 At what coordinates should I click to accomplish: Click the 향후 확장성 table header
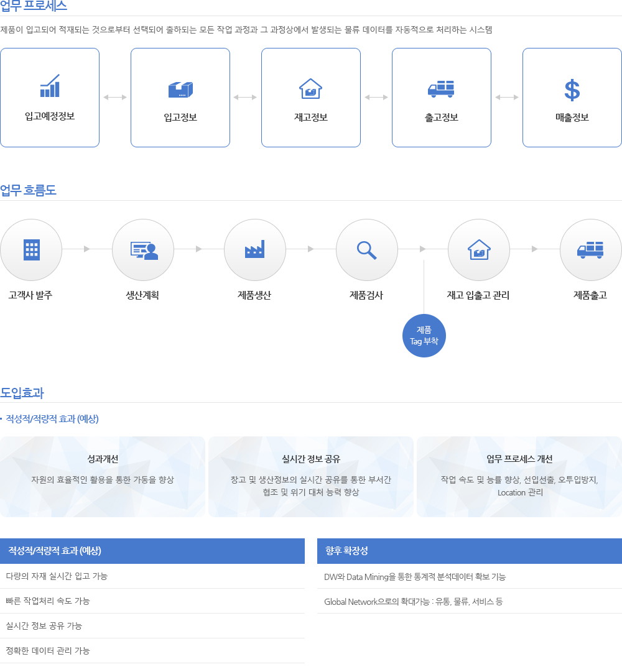(x=470, y=551)
